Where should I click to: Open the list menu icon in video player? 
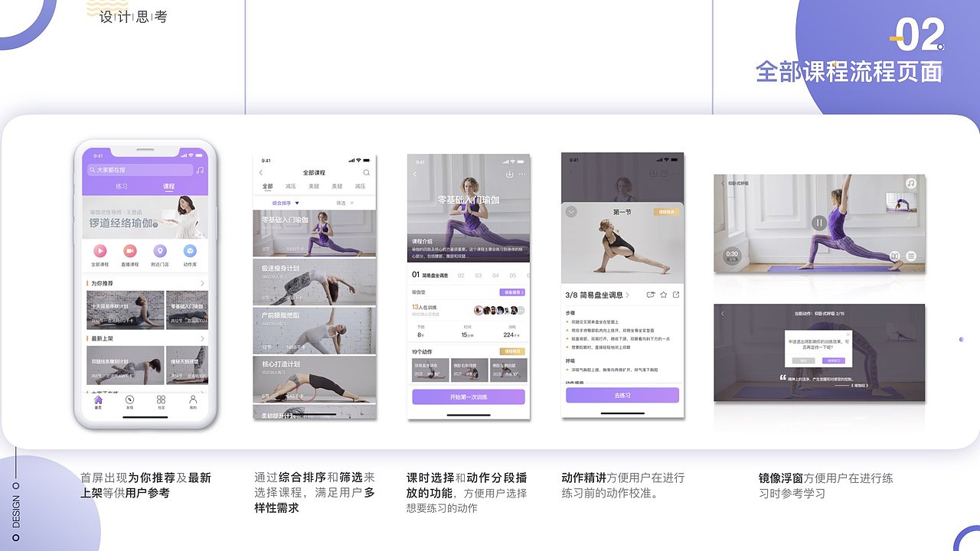click(x=911, y=256)
